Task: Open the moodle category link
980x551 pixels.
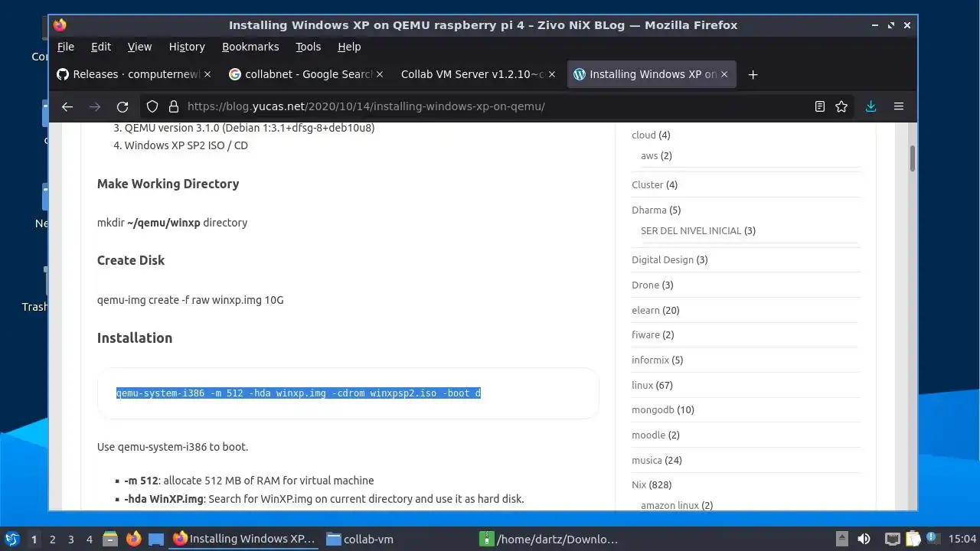Action: 648,435
